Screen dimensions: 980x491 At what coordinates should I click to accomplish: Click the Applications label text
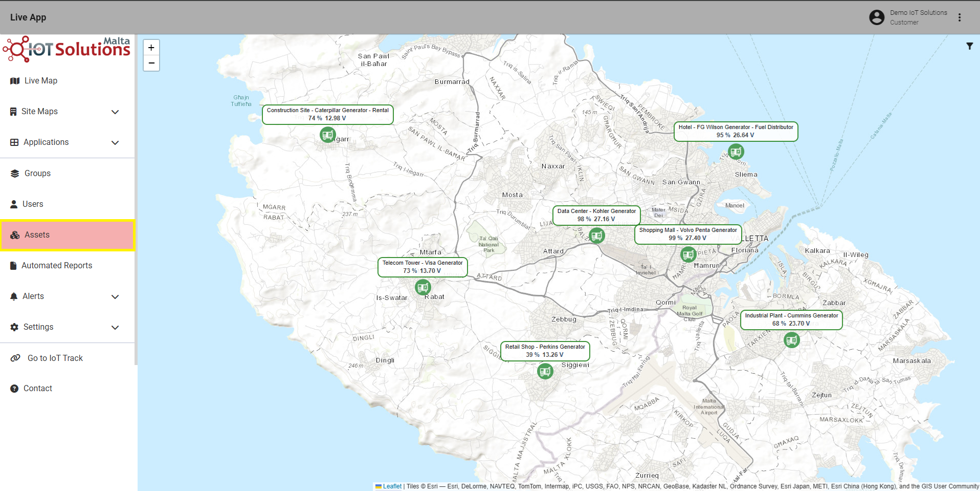pos(46,142)
